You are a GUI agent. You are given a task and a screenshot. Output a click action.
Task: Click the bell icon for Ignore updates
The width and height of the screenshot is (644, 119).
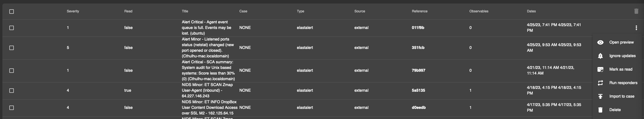coord(600,56)
